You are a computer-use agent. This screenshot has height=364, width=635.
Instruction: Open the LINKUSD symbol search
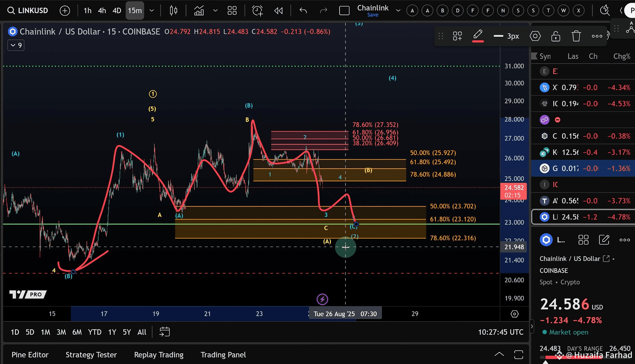pyautogui.click(x=28, y=10)
